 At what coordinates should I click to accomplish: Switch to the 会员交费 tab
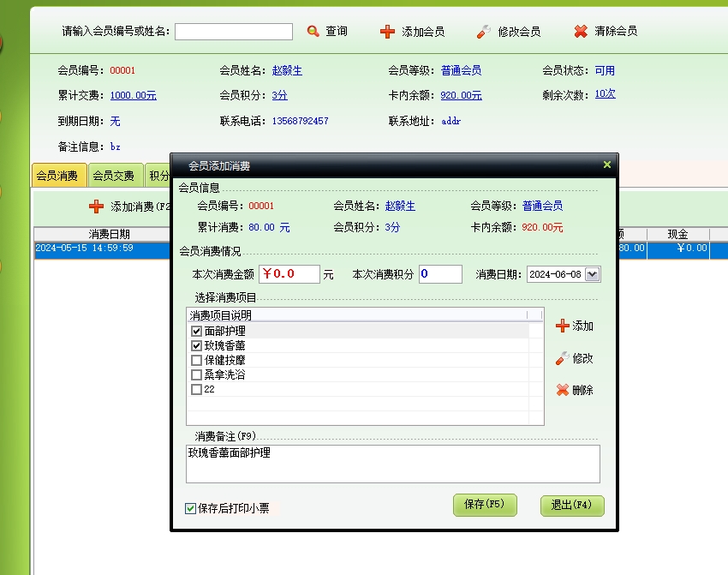pyautogui.click(x=114, y=176)
